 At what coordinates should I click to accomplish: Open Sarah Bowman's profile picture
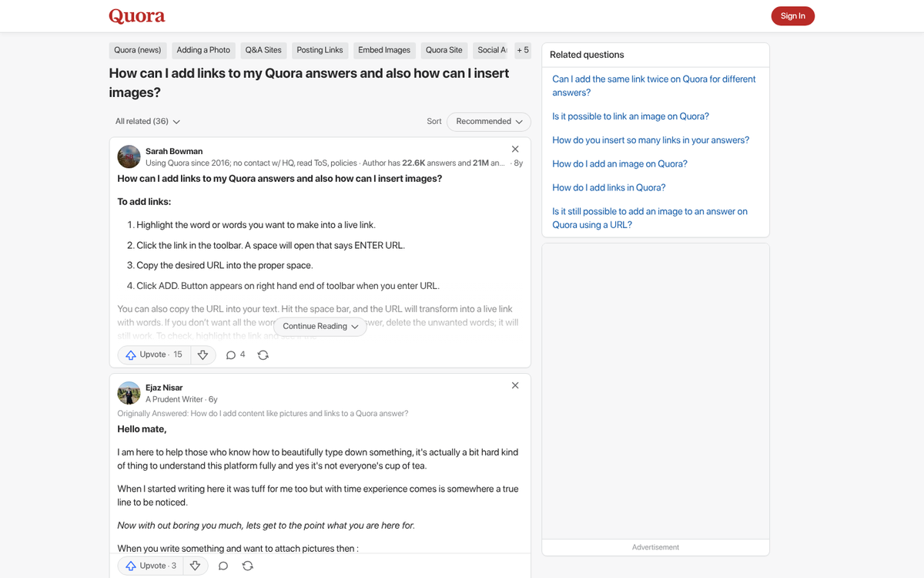click(129, 156)
